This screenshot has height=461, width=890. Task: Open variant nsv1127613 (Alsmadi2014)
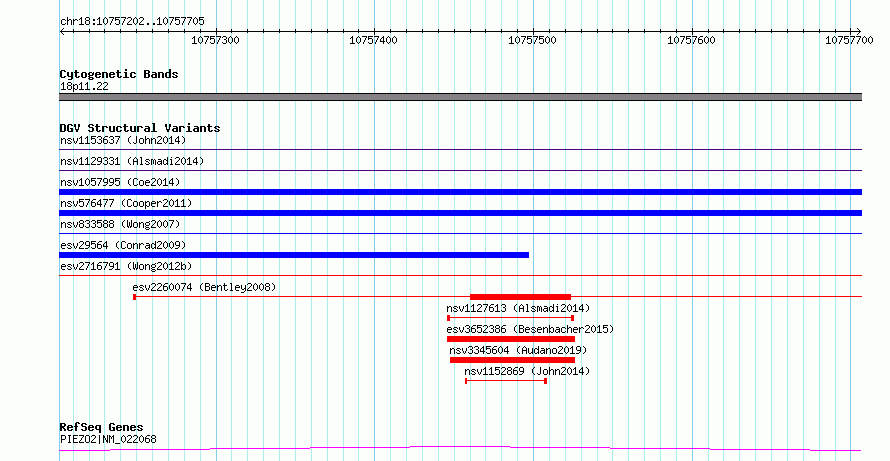518,308
